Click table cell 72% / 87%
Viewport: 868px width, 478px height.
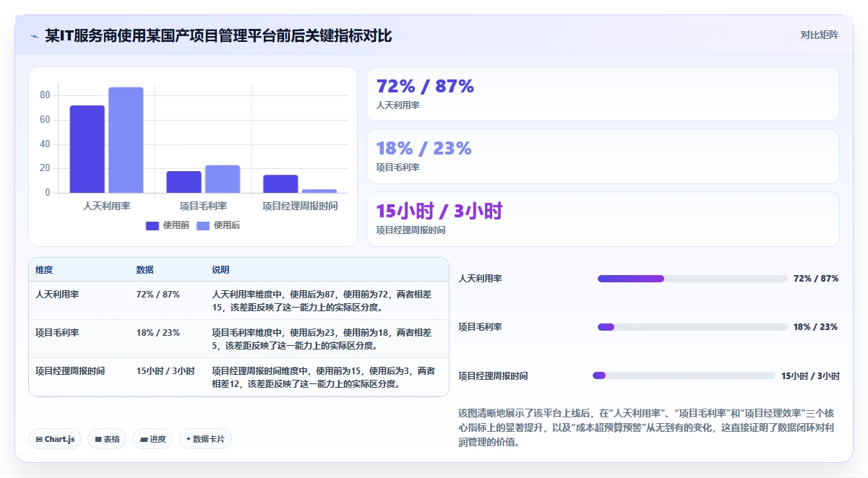158,295
